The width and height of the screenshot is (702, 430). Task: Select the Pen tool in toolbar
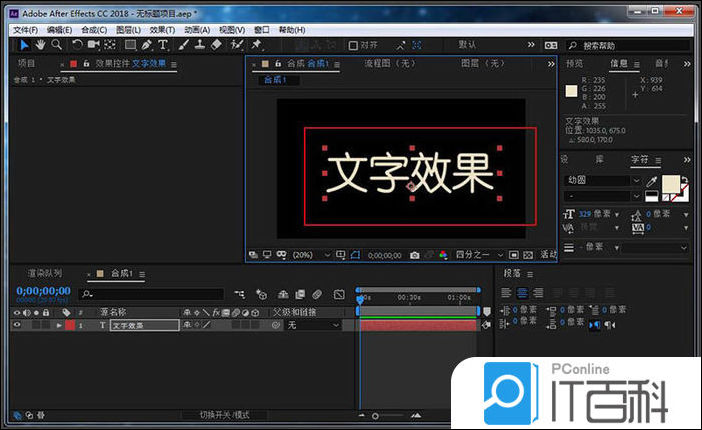point(147,45)
